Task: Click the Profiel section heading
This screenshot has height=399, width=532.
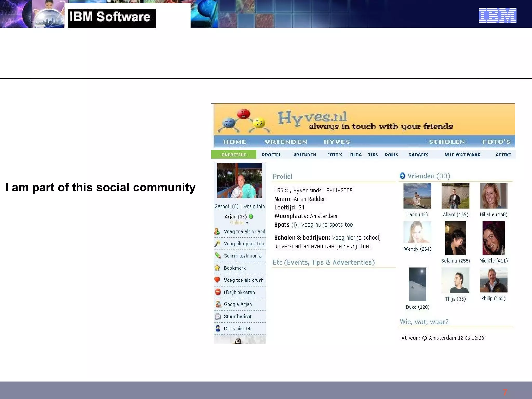Action: pos(282,176)
